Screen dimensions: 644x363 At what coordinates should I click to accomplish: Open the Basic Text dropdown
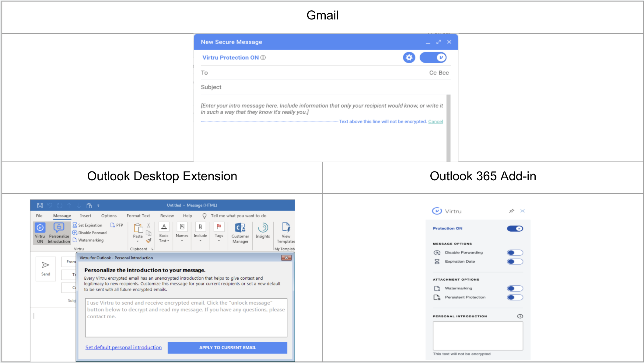[x=164, y=233]
